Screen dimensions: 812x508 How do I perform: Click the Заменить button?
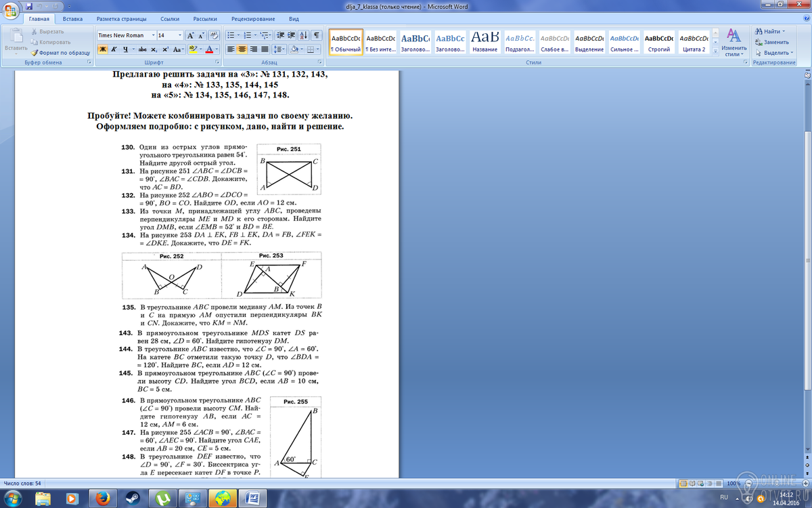771,42
